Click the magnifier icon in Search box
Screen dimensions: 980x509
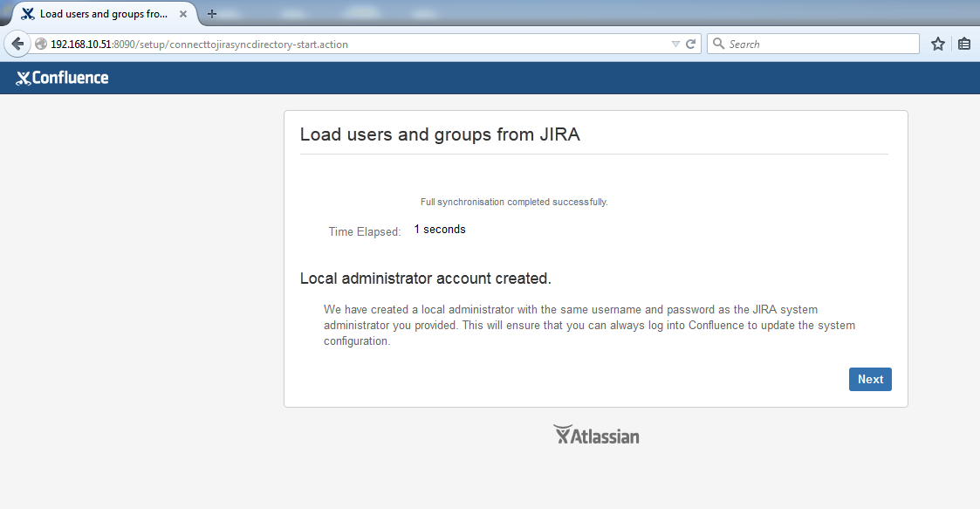pos(719,44)
